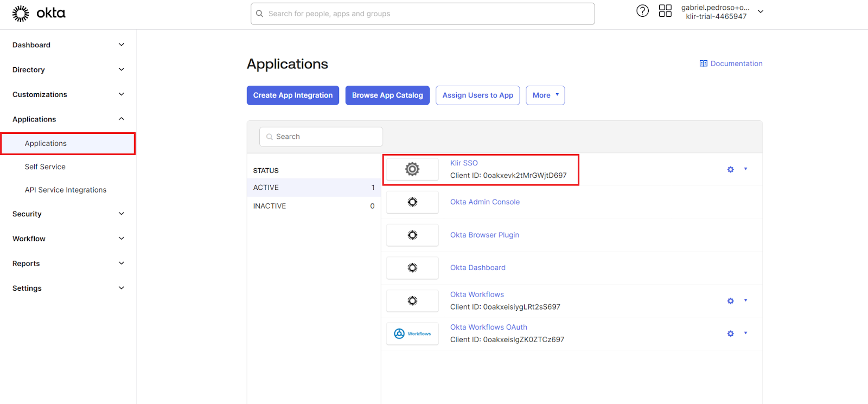
Task: Focus the people, apps and groups search field
Action: click(x=423, y=14)
